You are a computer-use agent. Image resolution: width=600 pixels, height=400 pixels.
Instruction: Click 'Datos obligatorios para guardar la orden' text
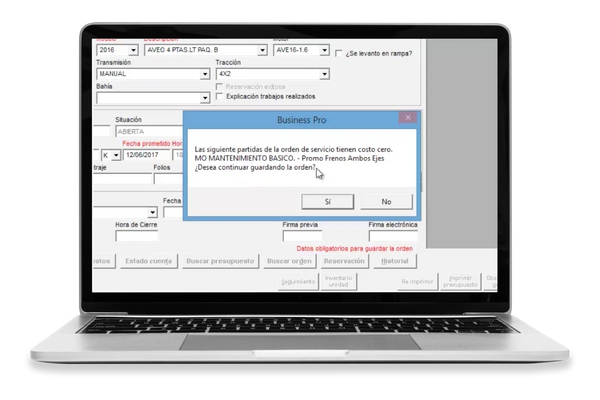355,249
